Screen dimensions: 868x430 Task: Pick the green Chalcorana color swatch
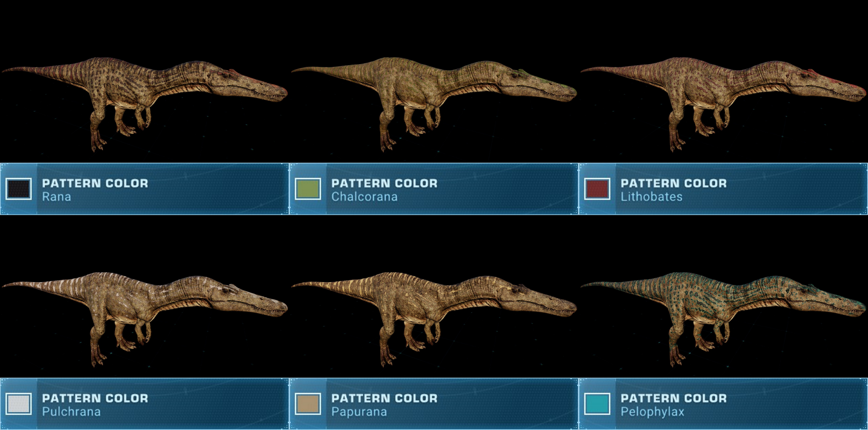coord(308,189)
